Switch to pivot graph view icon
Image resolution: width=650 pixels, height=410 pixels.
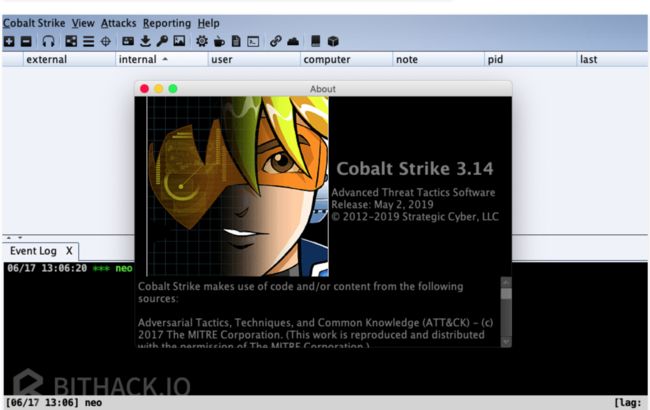[71, 41]
